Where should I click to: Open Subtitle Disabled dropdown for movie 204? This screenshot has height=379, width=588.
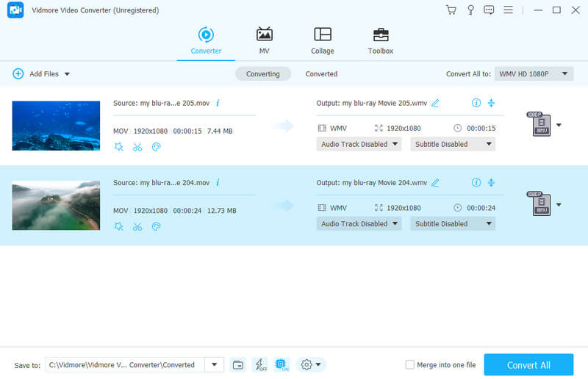pyautogui.click(x=453, y=224)
